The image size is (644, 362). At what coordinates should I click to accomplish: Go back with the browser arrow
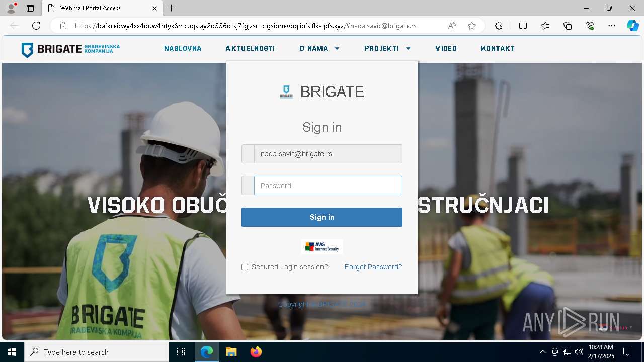(14, 26)
